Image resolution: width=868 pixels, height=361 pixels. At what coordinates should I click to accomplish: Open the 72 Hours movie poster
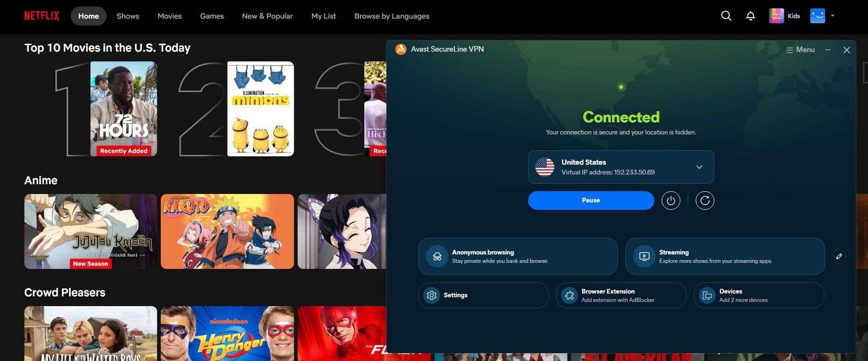[x=123, y=109]
